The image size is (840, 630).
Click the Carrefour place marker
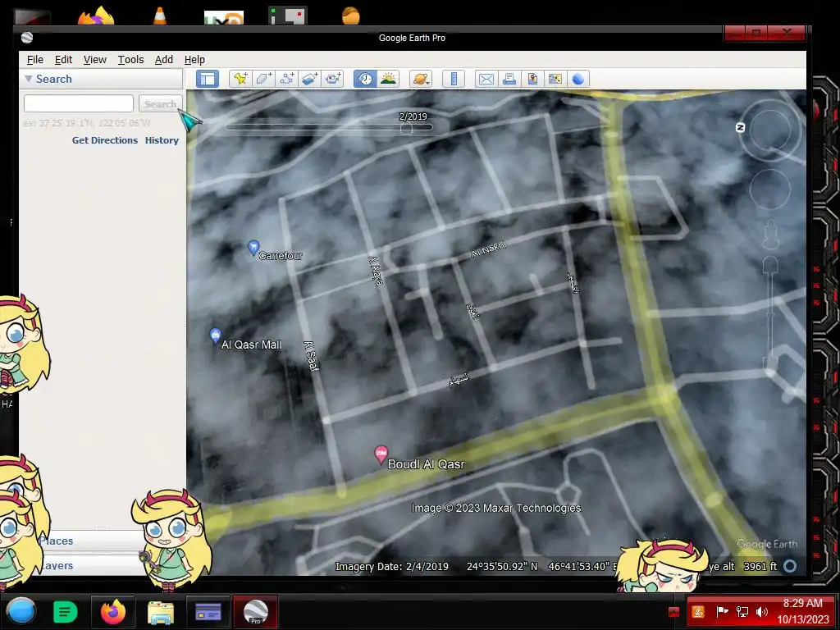coord(253,248)
